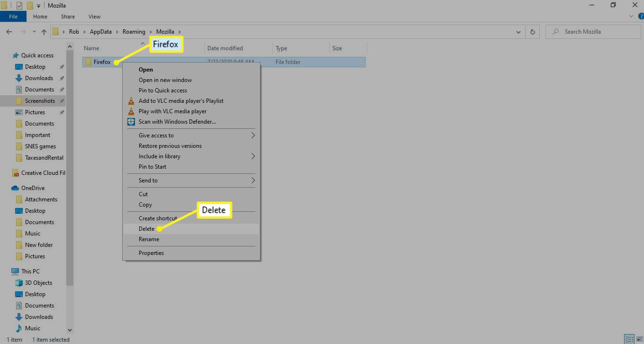644x344 pixels.
Task: Choose Rename in the context menu
Action: coord(191,239)
